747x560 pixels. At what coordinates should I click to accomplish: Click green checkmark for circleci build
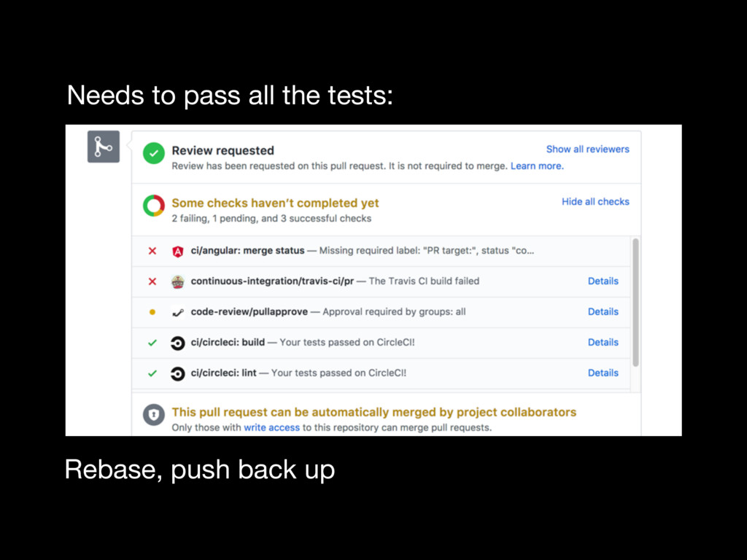152,343
